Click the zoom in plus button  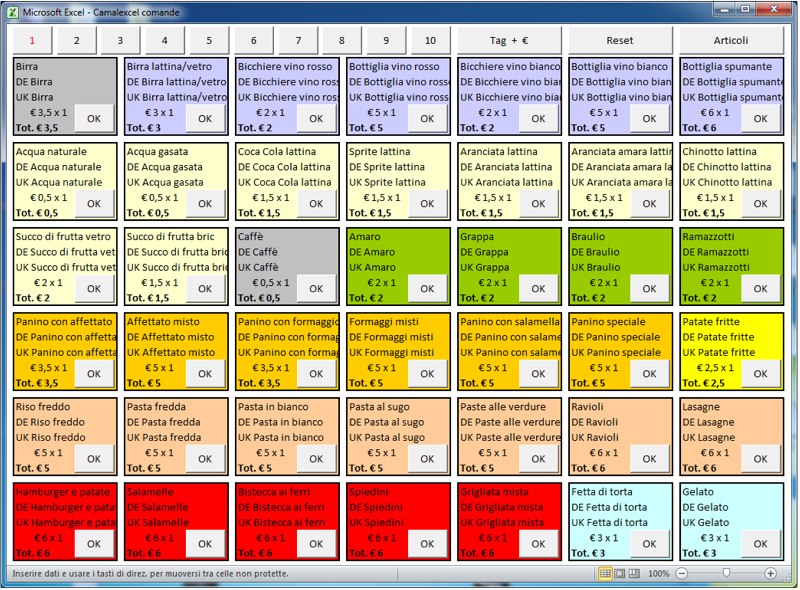tap(771, 574)
